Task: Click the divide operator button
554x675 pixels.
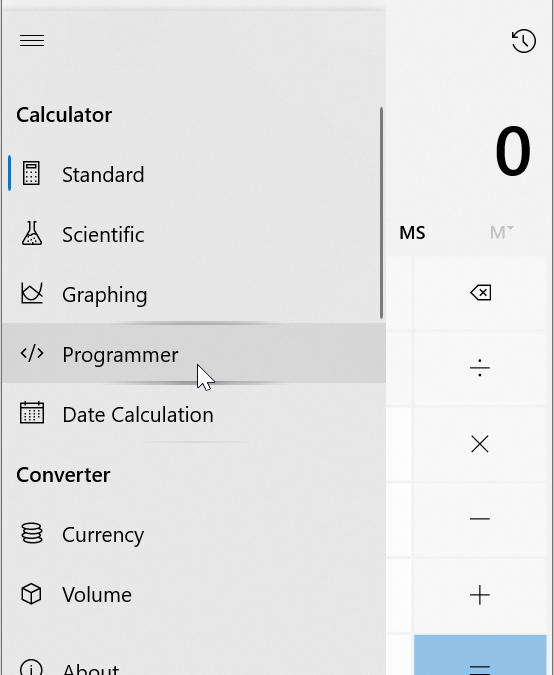Action: (x=480, y=368)
